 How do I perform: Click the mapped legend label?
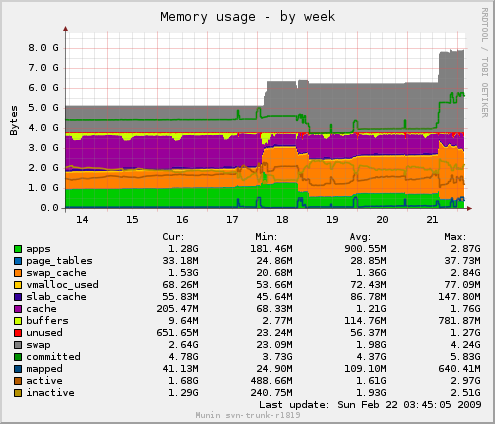point(44,369)
